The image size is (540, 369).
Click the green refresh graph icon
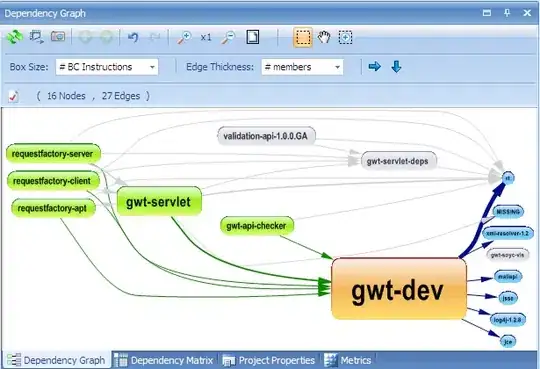(x=14, y=37)
